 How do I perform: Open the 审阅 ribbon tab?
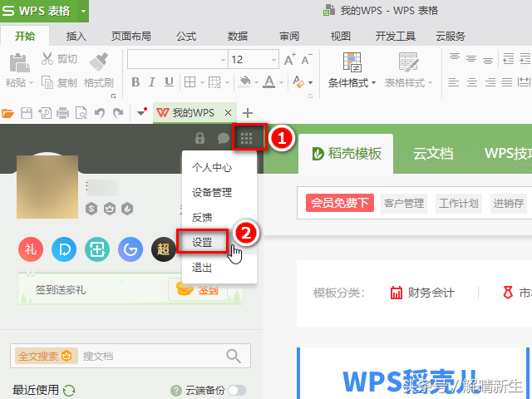pos(289,36)
